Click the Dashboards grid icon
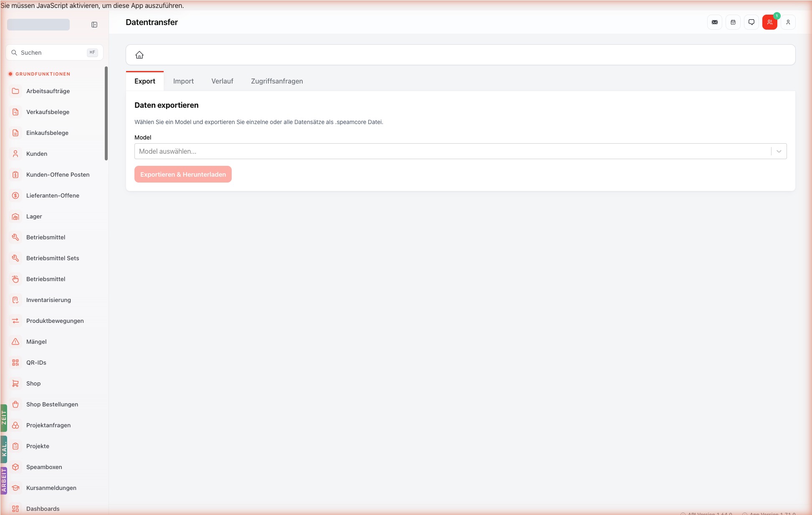Screen dimensions: 812x515 tap(15, 509)
